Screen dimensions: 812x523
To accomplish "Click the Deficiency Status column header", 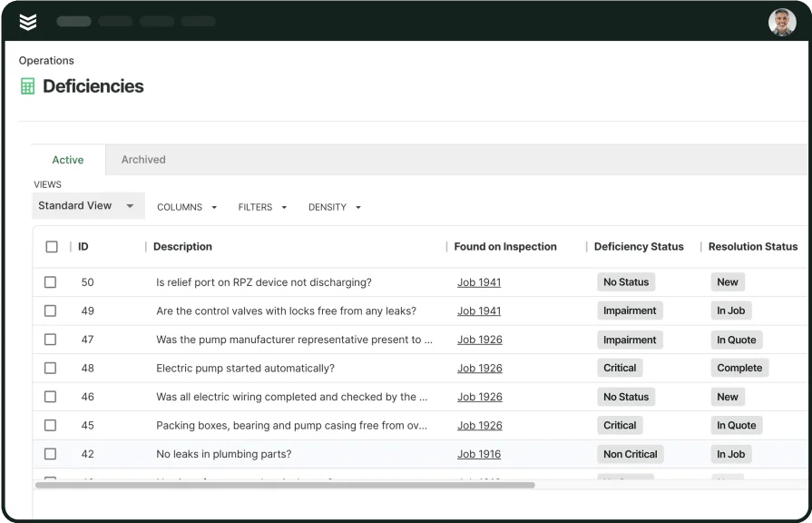I will [x=639, y=247].
